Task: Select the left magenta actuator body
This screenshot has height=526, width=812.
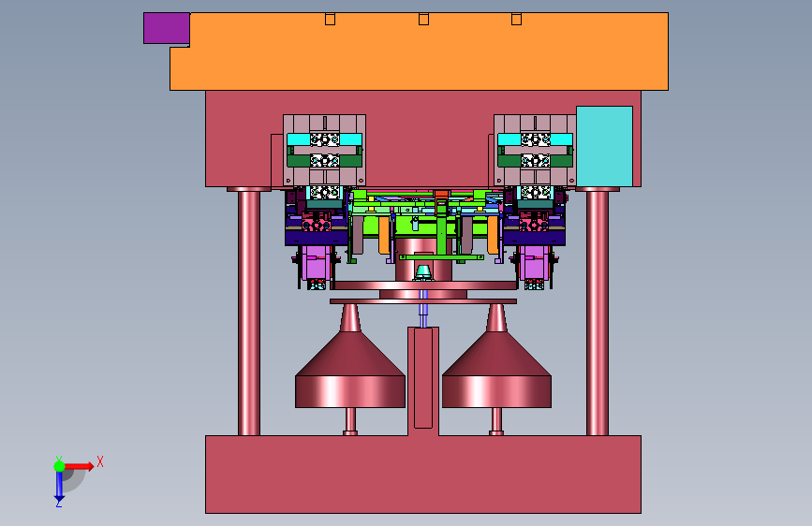Action: tap(316, 261)
